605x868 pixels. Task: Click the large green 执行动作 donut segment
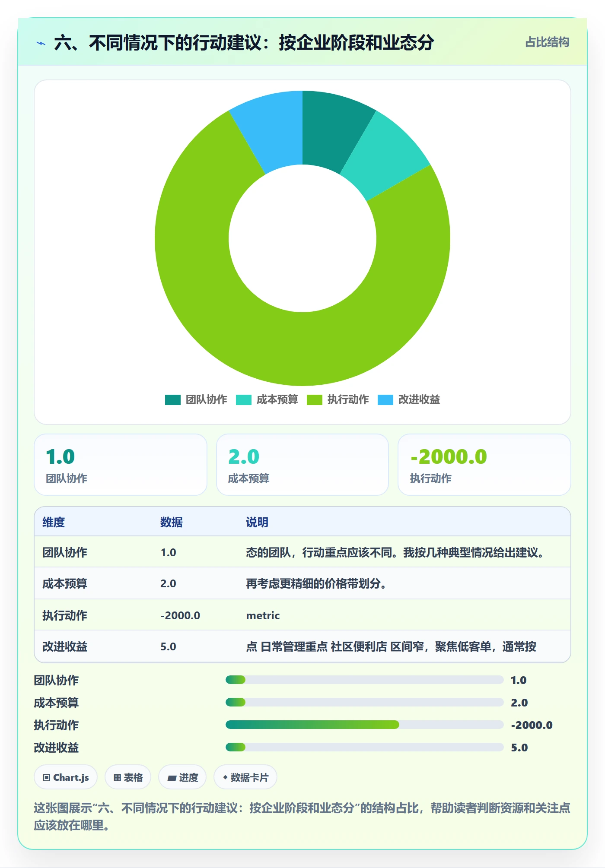(302, 350)
